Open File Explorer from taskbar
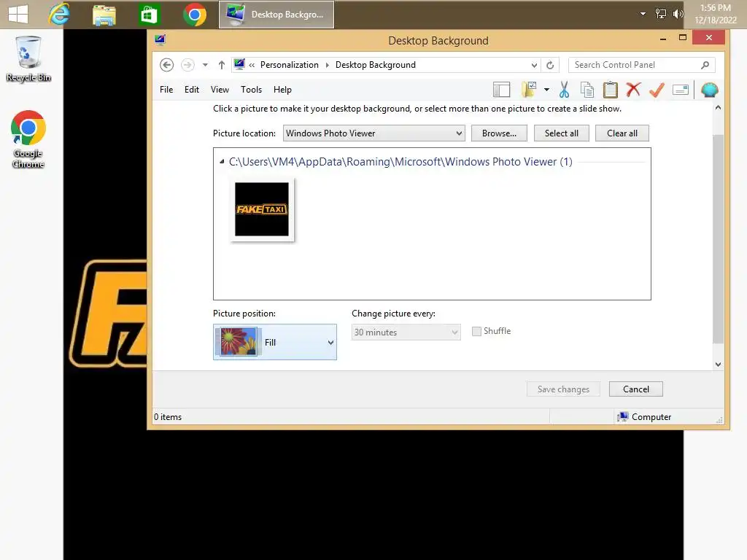Viewport: 747px width, 560px height. (104, 15)
